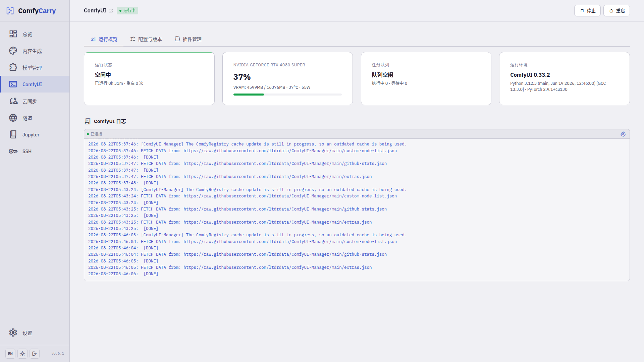Click log line 05:43:25 github-stats.json
This screenshot has height=362, width=644.
(x=237, y=209)
